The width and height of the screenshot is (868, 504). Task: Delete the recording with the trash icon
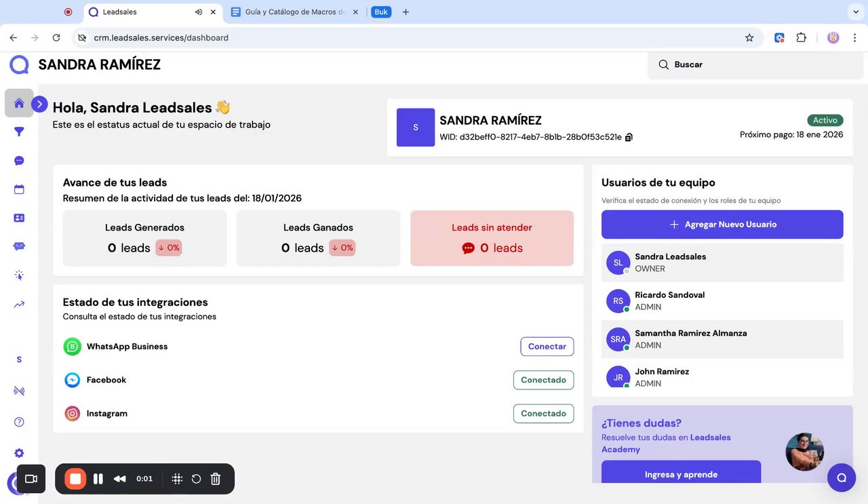pos(216,479)
